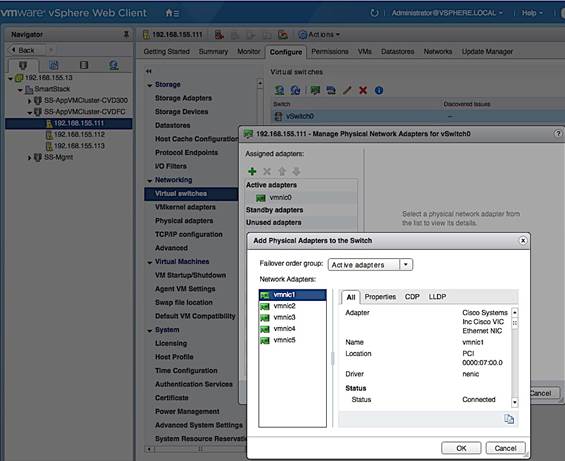Image resolution: width=565 pixels, height=461 pixels.
Task: Click the second globe networking toolbar icon
Action: pos(295,90)
